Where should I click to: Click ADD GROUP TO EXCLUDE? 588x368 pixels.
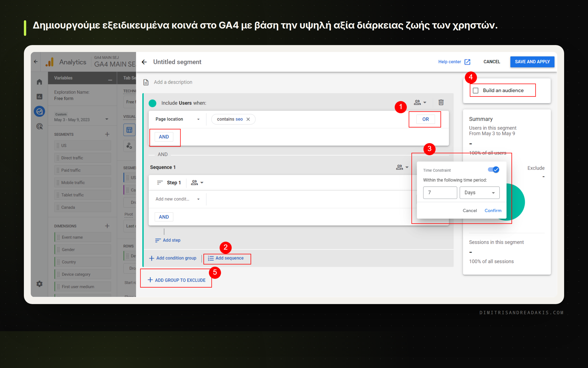coord(177,280)
